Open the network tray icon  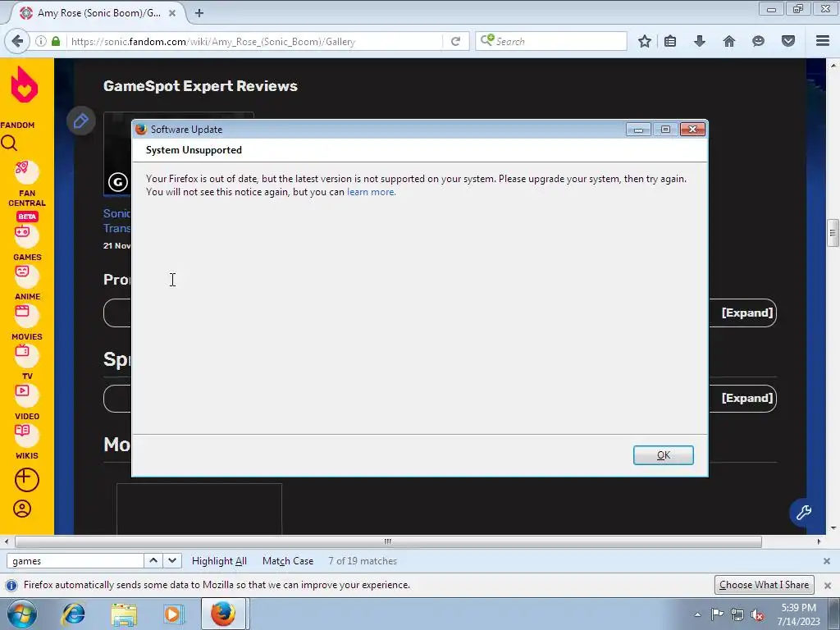737,614
